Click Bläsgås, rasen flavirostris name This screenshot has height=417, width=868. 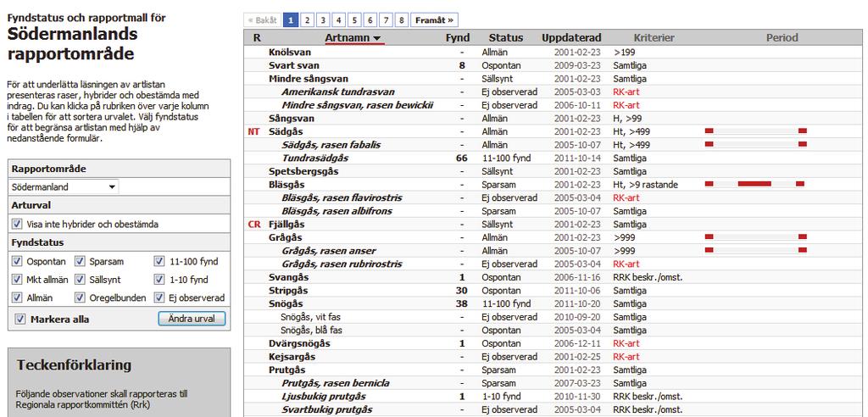pyautogui.click(x=342, y=197)
